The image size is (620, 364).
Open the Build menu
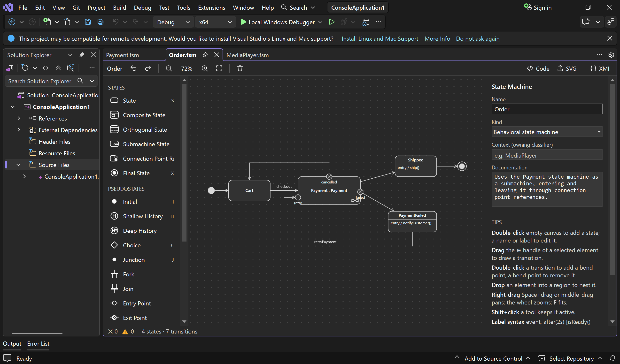[120, 8]
